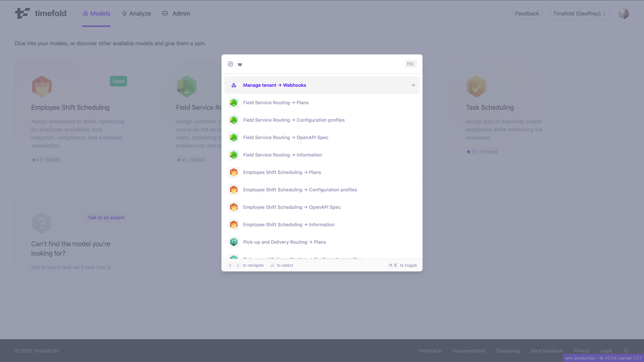Click the question mark hexagon icon

[42, 223]
